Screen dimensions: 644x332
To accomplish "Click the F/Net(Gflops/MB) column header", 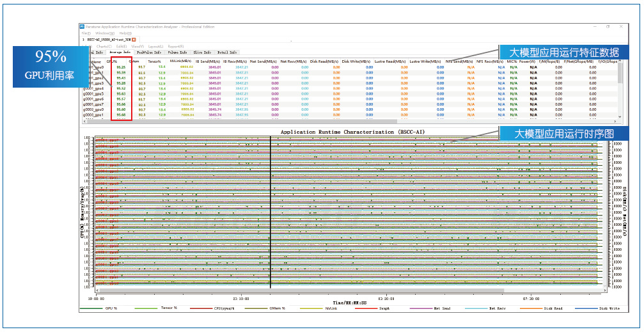I will (579, 61).
